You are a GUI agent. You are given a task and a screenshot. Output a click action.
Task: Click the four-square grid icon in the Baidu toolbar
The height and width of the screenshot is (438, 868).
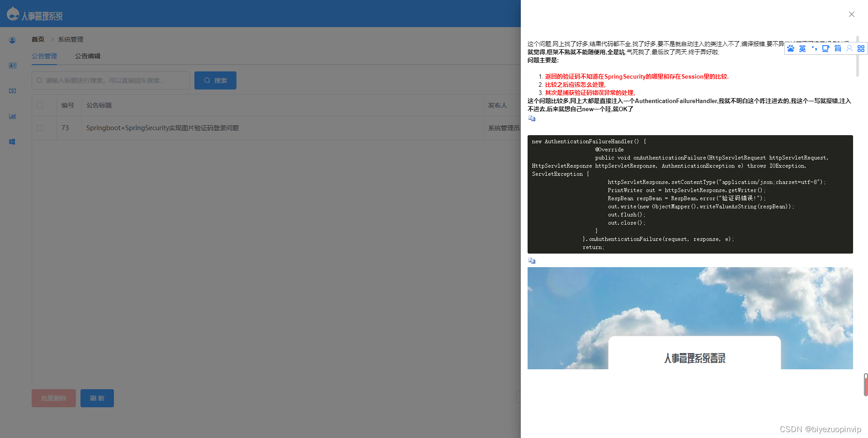coord(861,48)
